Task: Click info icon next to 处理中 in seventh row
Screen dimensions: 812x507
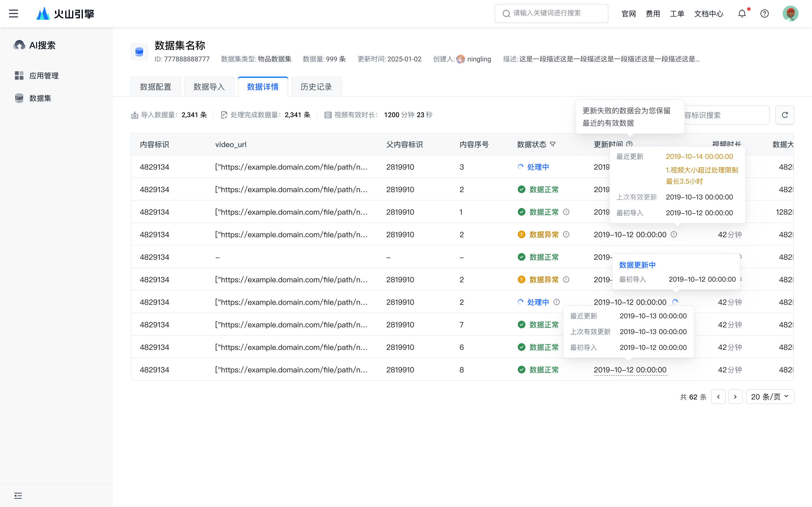Action: tap(556, 302)
